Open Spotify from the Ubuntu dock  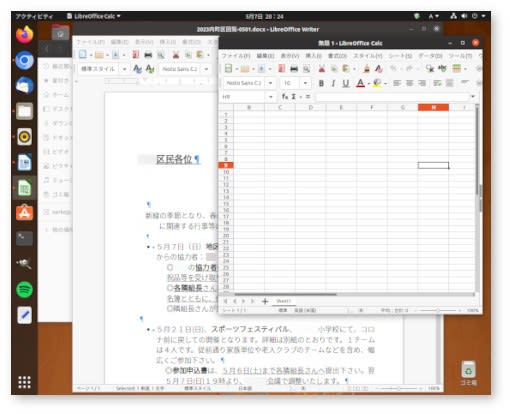[25, 289]
